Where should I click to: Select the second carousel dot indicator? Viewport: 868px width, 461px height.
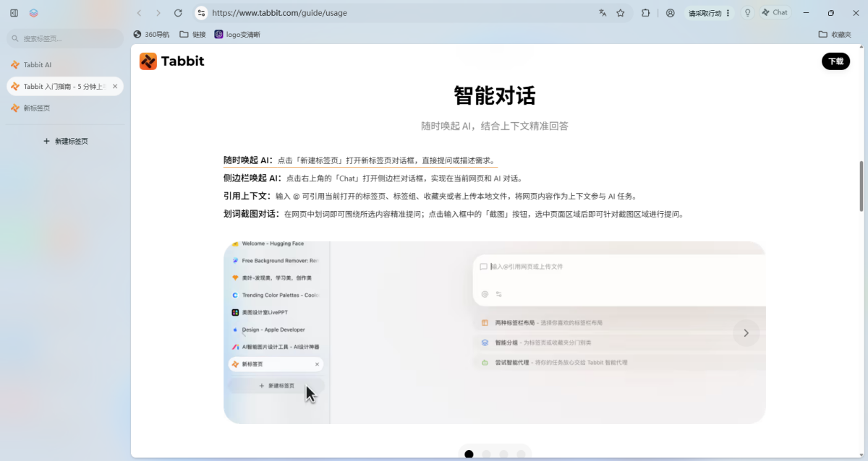pyautogui.click(x=486, y=454)
